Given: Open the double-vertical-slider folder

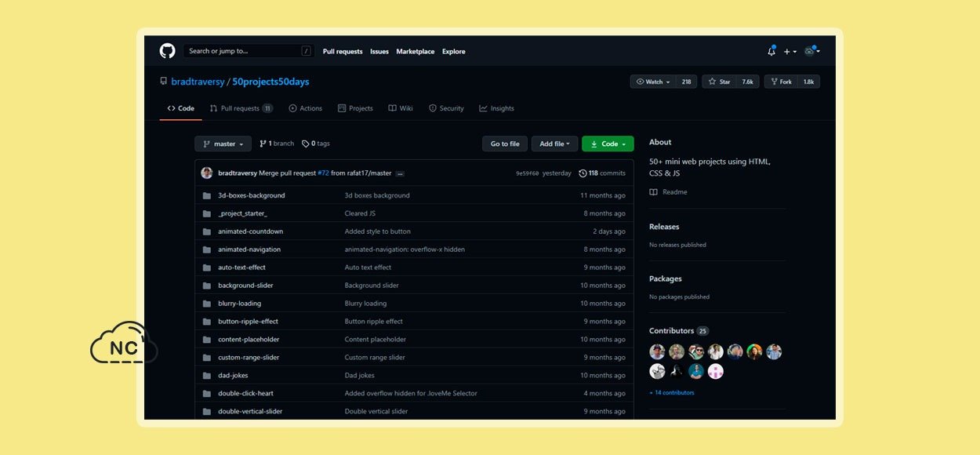Looking at the screenshot, I should 250,412.
